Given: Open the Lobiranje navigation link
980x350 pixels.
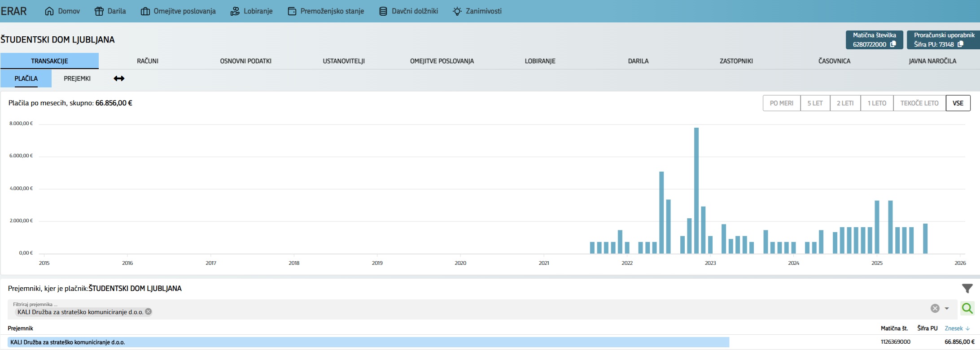Looking at the screenshot, I should click(251, 11).
